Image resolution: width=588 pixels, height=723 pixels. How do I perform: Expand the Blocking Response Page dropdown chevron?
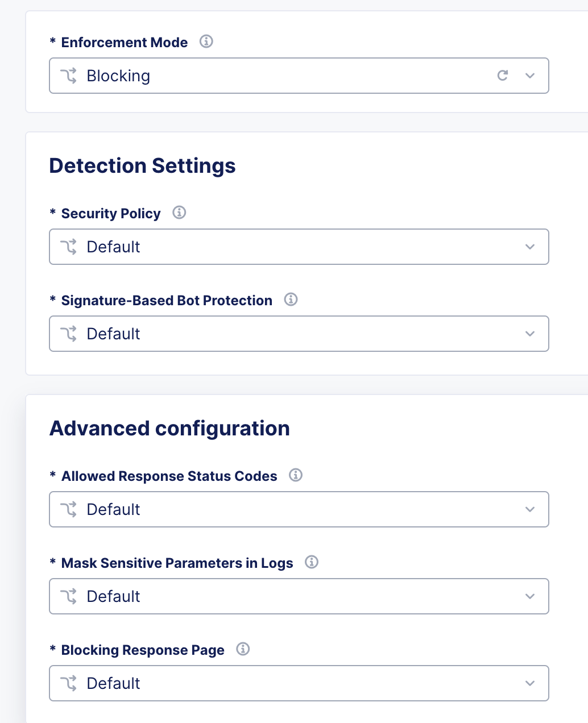529,683
